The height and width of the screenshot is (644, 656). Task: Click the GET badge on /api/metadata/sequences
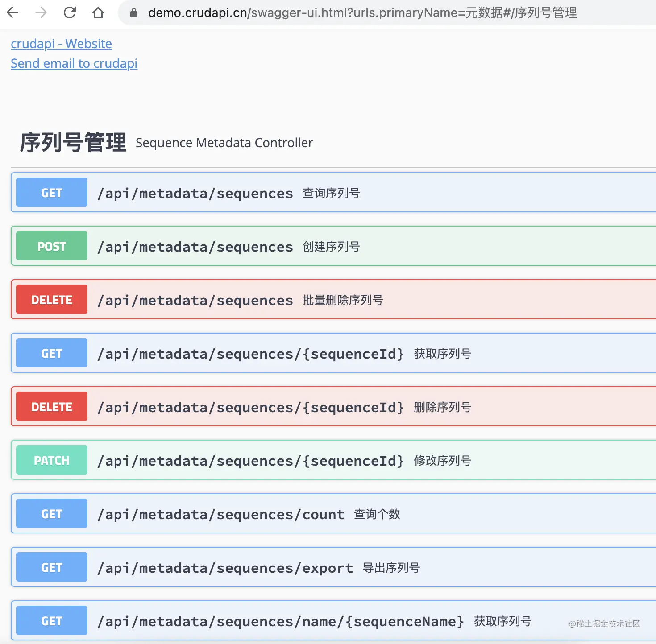tap(51, 192)
